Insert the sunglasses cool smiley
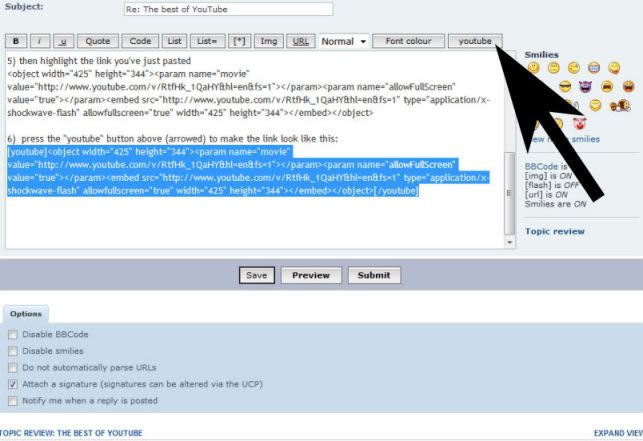The width and height of the screenshot is (643, 441). click(565, 87)
